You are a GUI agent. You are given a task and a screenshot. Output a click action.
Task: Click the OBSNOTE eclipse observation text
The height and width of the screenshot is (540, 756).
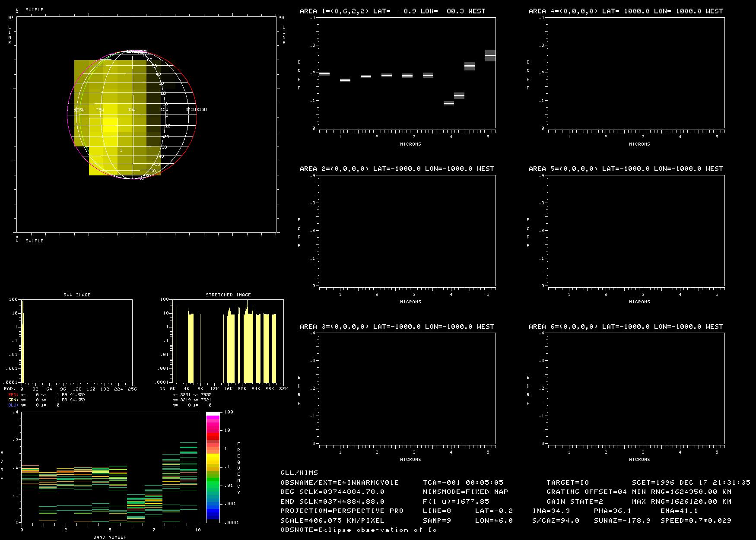[x=359, y=530]
